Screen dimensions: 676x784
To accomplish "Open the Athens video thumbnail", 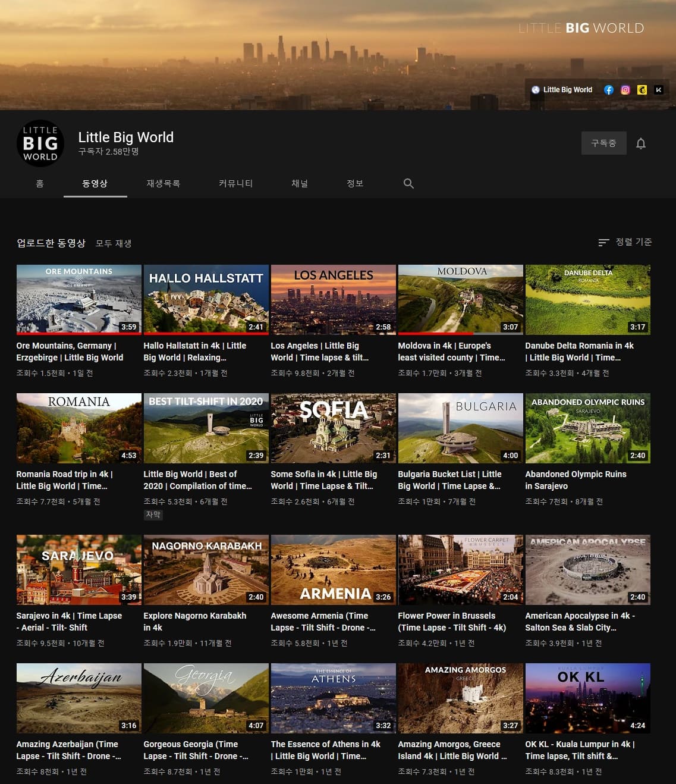I will [334, 698].
